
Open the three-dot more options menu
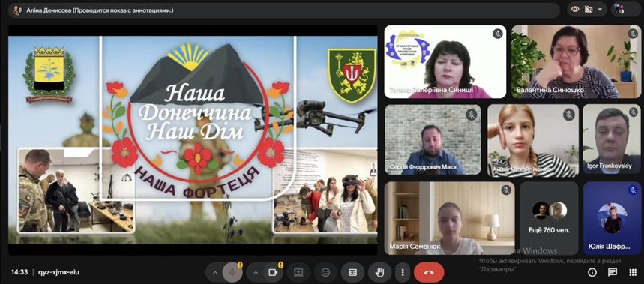pyautogui.click(x=403, y=272)
